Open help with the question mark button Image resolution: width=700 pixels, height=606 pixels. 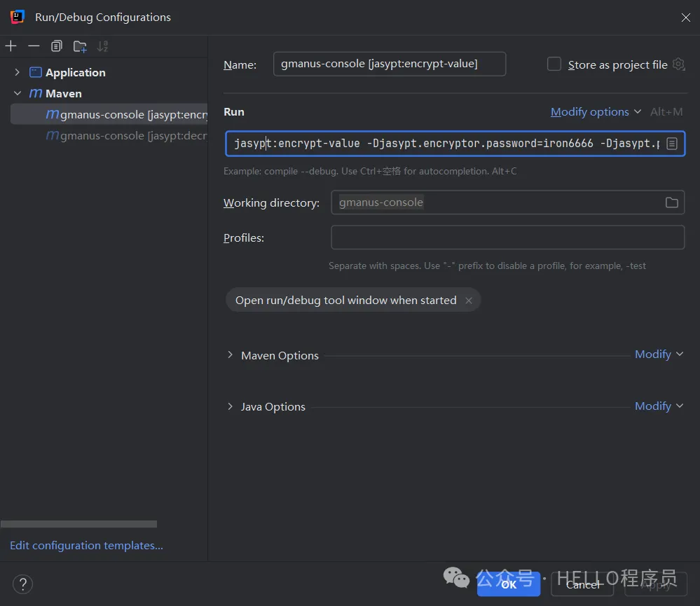point(22,584)
